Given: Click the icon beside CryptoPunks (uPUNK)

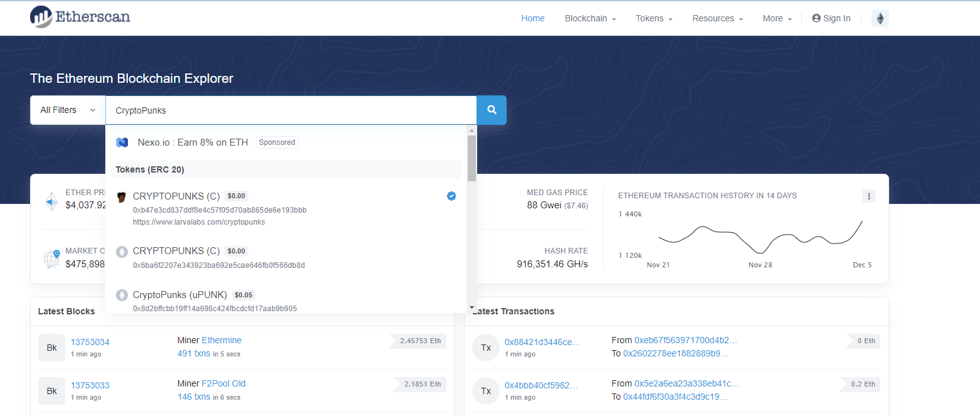Looking at the screenshot, I should coord(122,295).
